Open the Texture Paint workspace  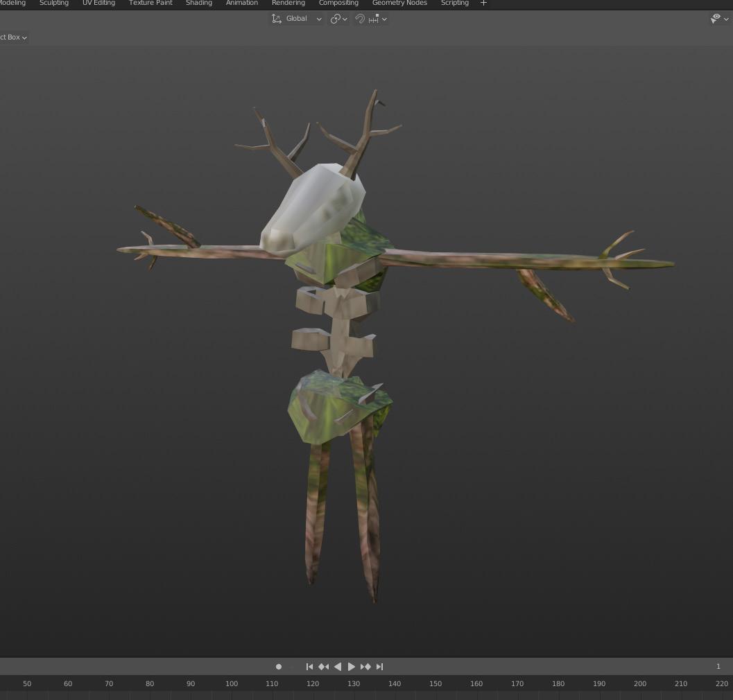pyautogui.click(x=150, y=3)
